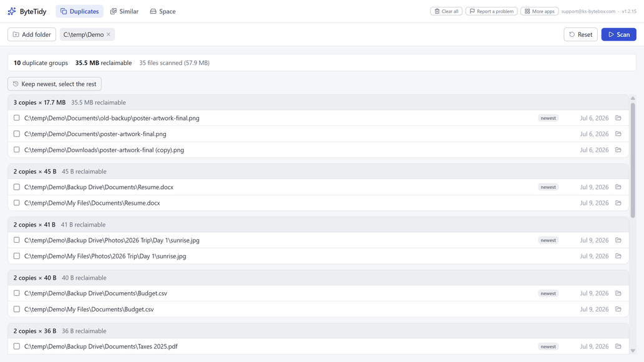Click the 35.5 MB reclaimable summary text
The width and height of the screenshot is (644, 362).
click(x=104, y=63)
